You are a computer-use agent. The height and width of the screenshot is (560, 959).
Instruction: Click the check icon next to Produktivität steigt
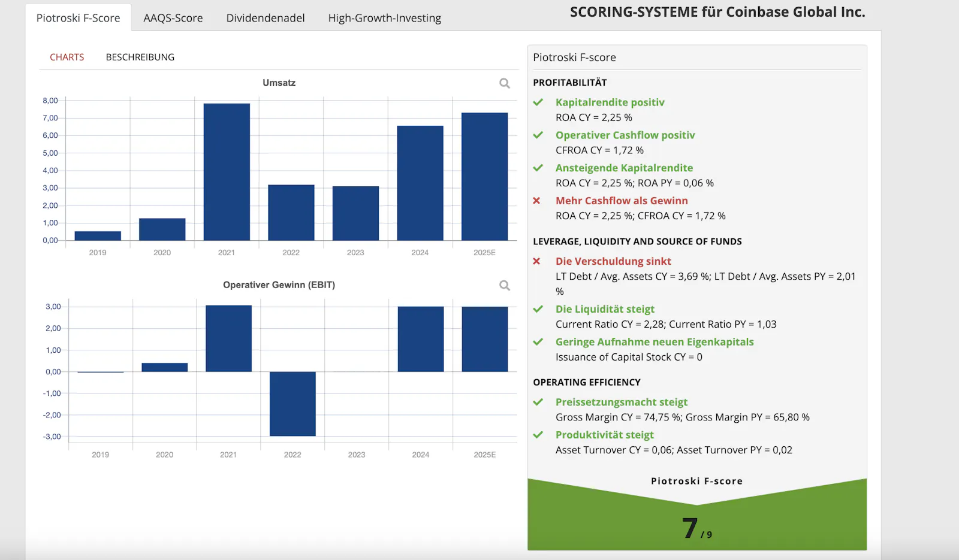[538, 435]
